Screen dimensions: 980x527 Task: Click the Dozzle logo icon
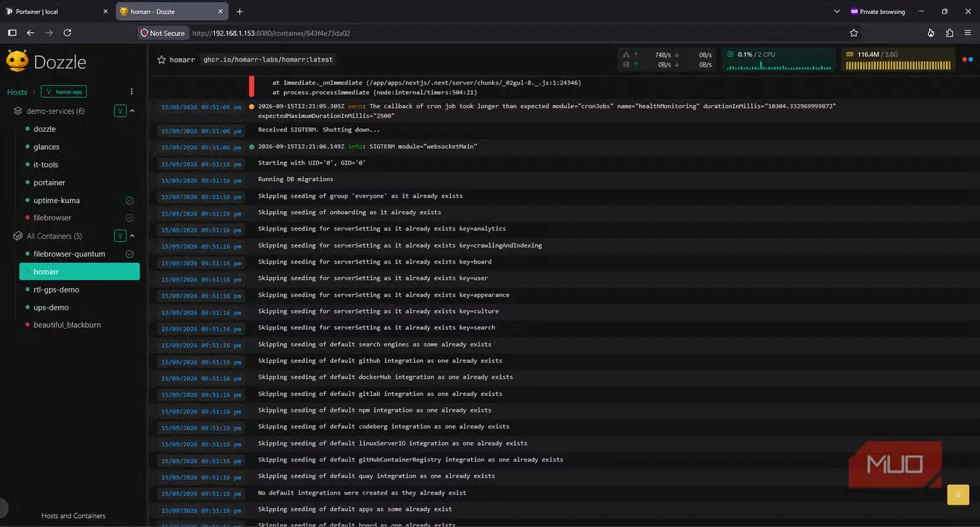(17, 61)
